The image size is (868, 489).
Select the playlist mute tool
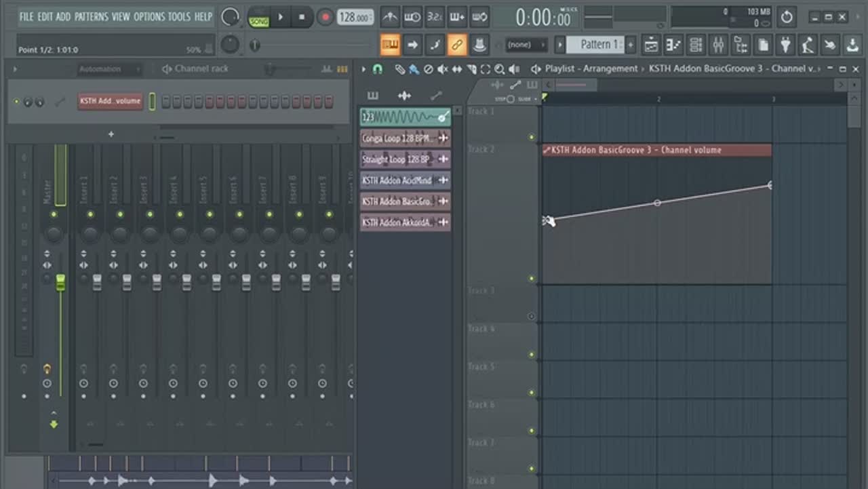[442, 69]
